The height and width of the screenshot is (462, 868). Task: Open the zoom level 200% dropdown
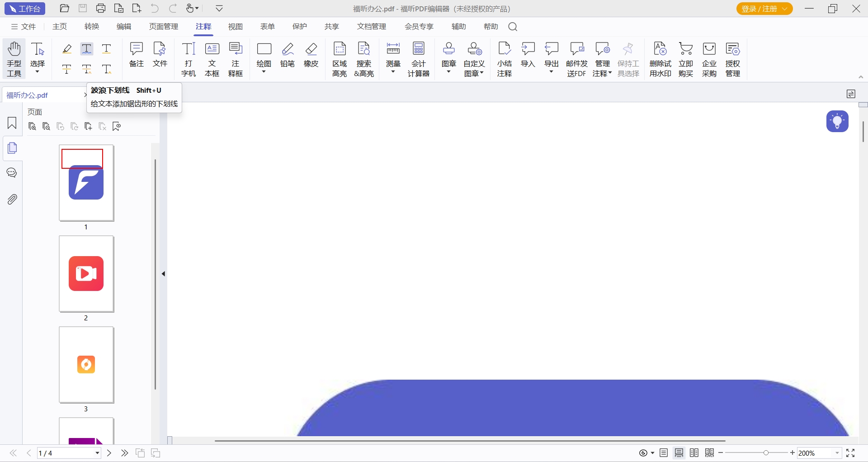tap(837, 453)
